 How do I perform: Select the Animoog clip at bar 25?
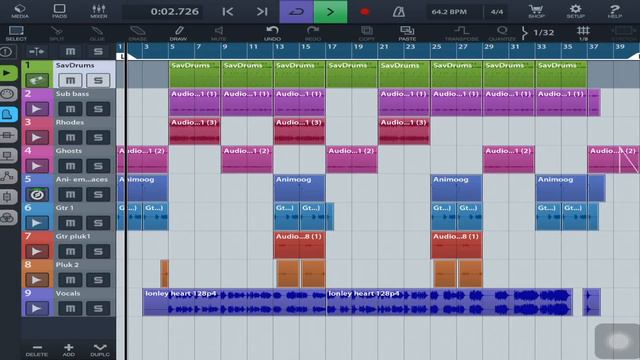point(456,188)
